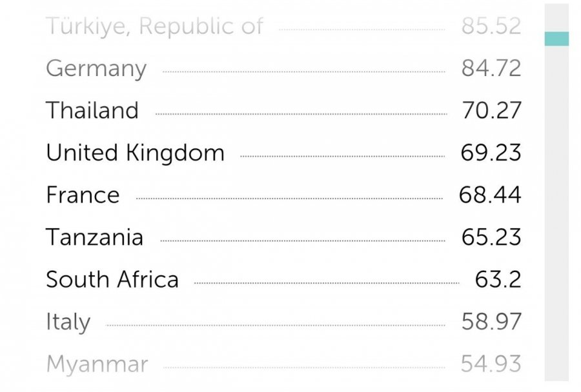Select Italy in the list
This screenshot has height=392, width=581.
tap(68, 322)
